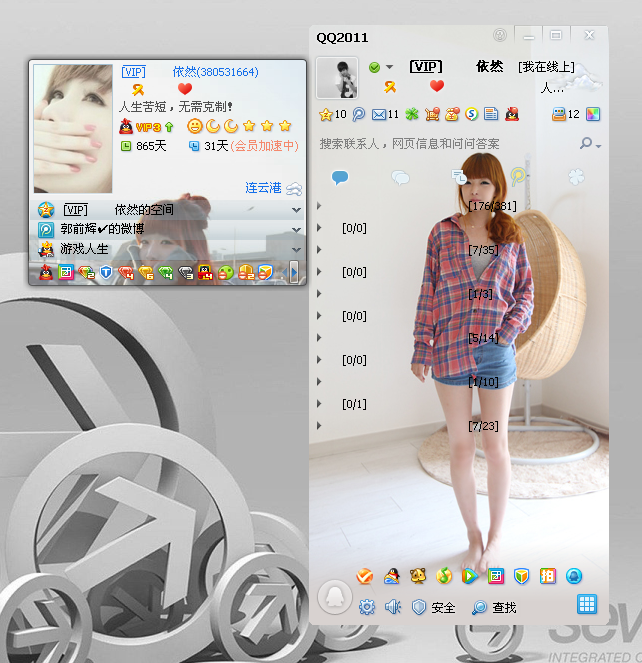
Task: Launch orange checkmark app icon
Action: coord(365,576)
